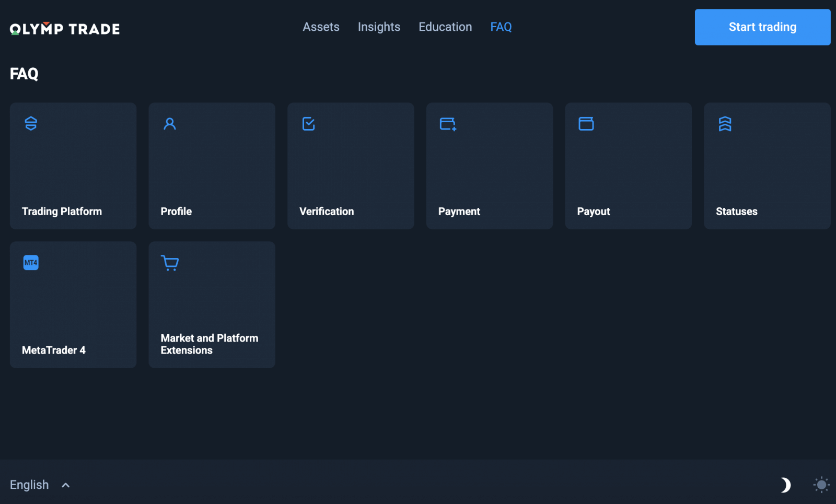The image size is (836, 504).
Task: Open the Education tab
Action: [x=445, y=27]
